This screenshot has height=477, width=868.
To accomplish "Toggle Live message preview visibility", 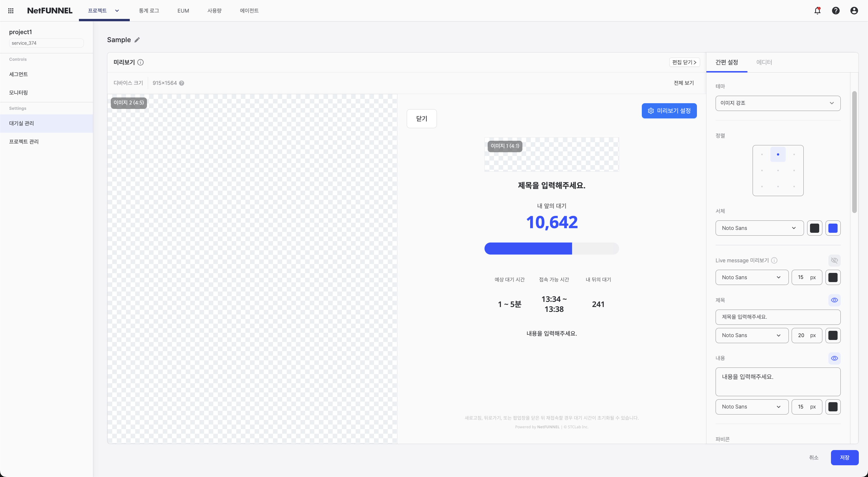I will 834,260.
